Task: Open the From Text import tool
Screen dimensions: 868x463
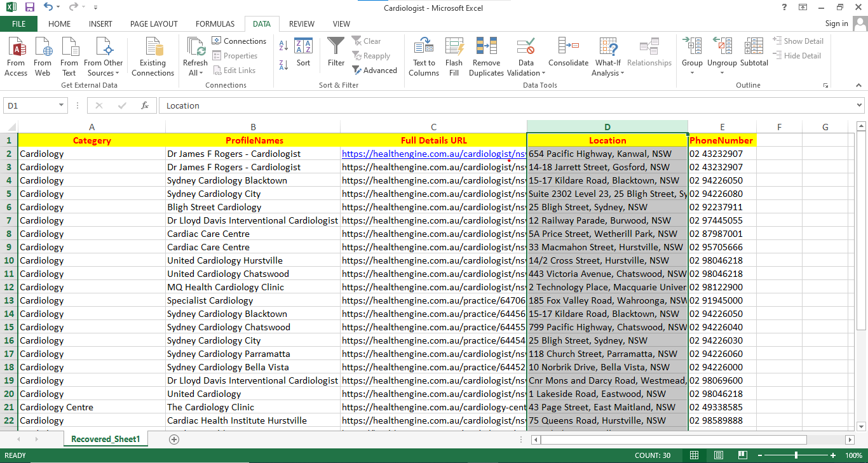Action: tap(69, 56)
